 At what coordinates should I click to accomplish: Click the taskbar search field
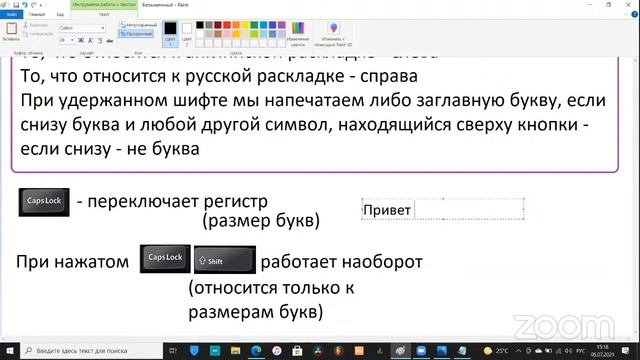[91, 351]
